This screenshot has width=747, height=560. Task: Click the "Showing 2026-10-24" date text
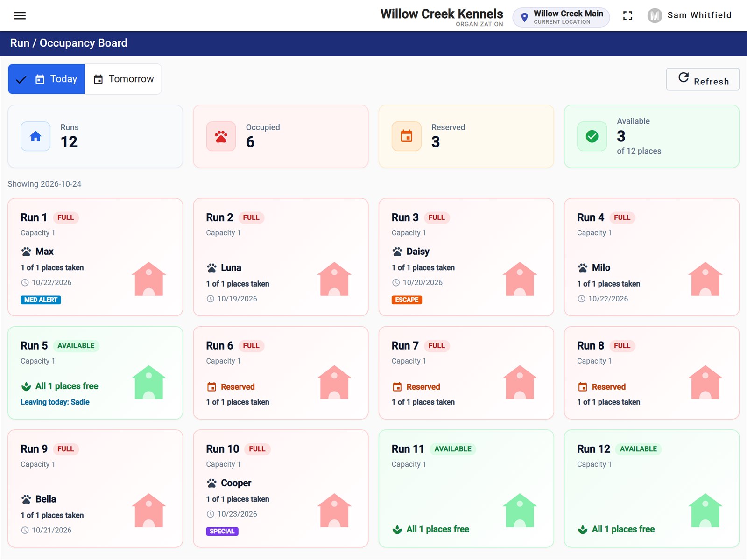tap(44, 184)
